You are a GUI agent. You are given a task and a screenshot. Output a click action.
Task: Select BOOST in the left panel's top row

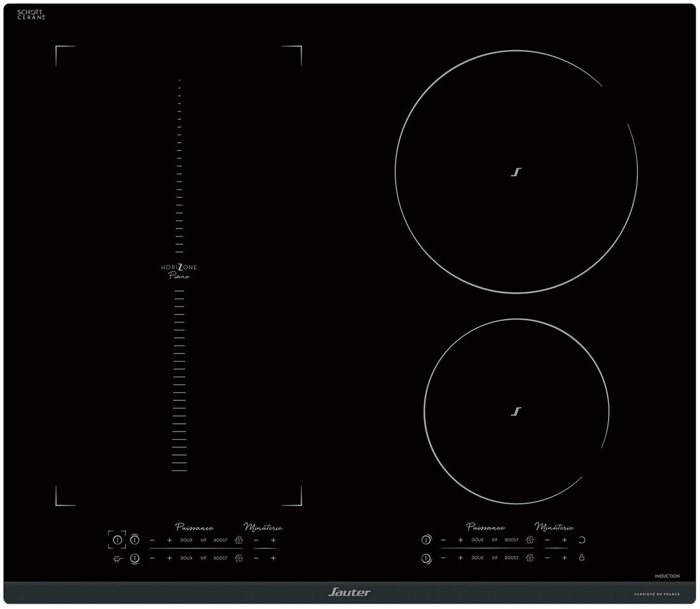point(220,540)
